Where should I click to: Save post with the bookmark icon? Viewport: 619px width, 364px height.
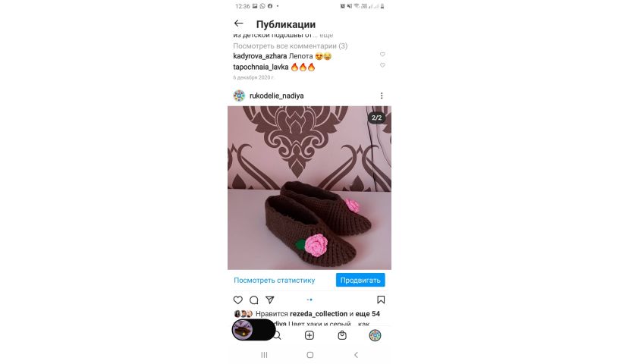[x=381, y=300]
